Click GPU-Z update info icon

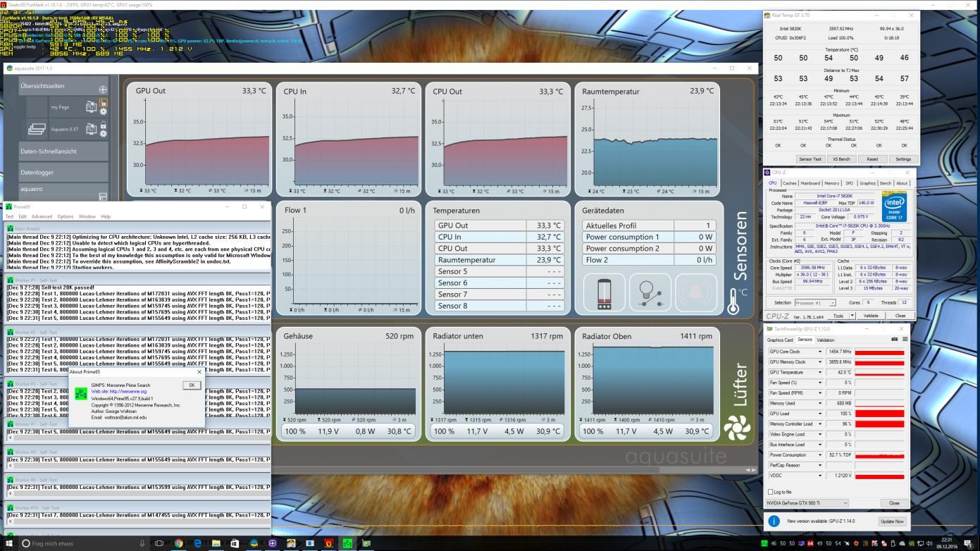point(774,521)
